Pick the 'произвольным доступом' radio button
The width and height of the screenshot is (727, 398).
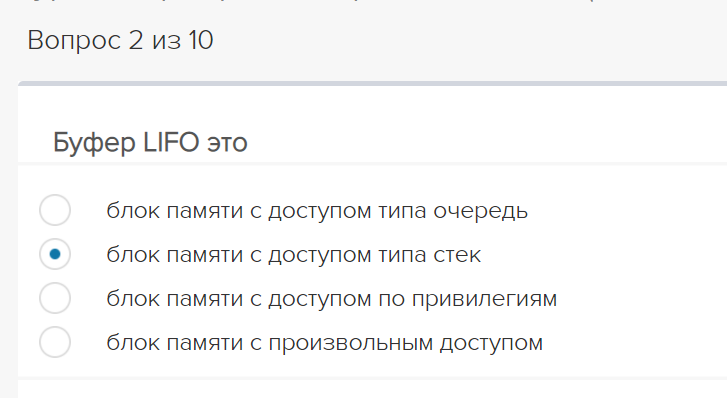pos(55,342)
